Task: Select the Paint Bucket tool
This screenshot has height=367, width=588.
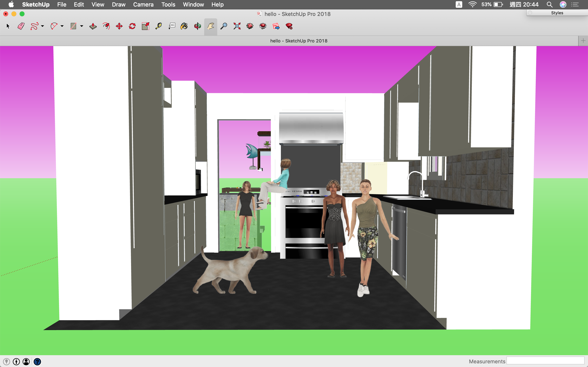Action: (184, 26)
